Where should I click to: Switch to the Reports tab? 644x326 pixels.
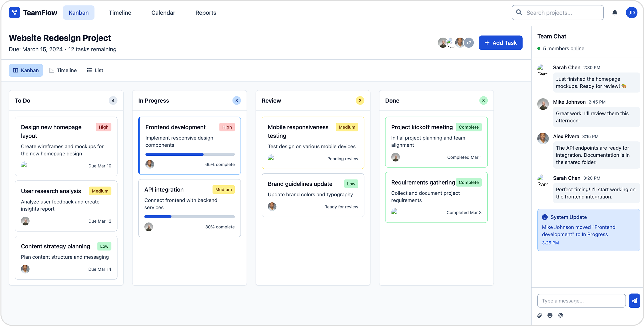pos(206,13)
